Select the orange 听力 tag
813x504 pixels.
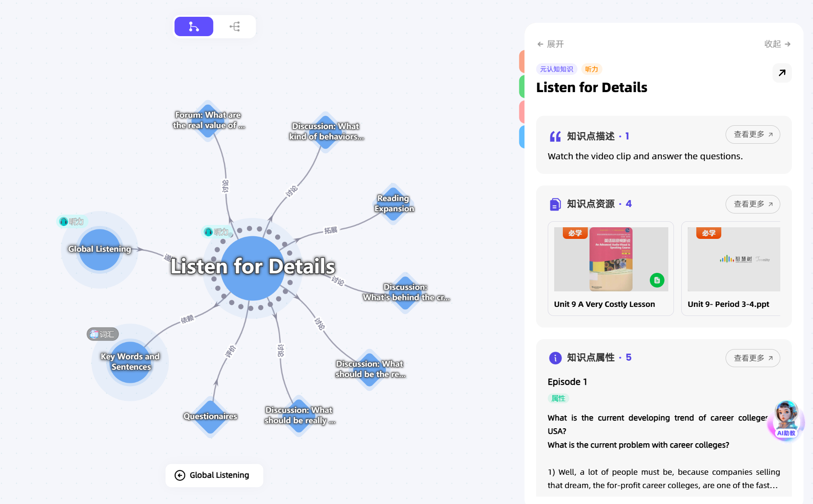(591, 69)
